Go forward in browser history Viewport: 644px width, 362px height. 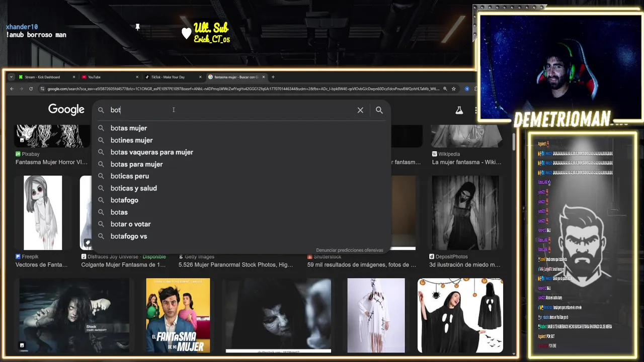tap(21, 89)
